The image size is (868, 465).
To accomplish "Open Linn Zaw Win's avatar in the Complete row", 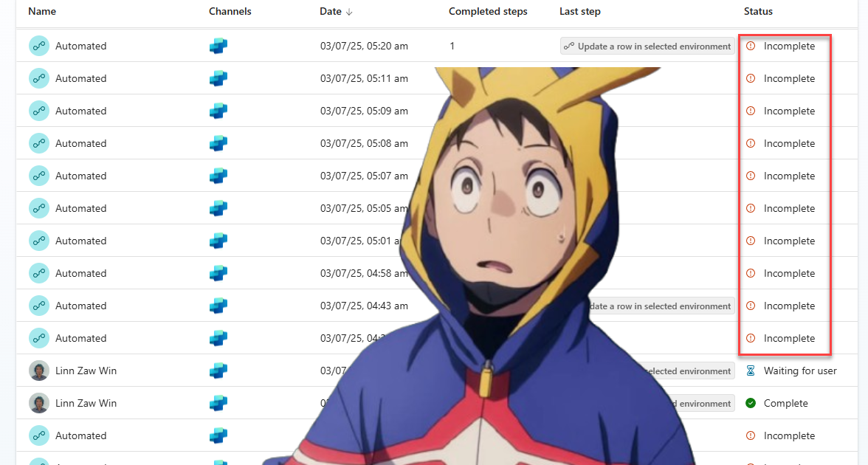I will click(38, 403).
